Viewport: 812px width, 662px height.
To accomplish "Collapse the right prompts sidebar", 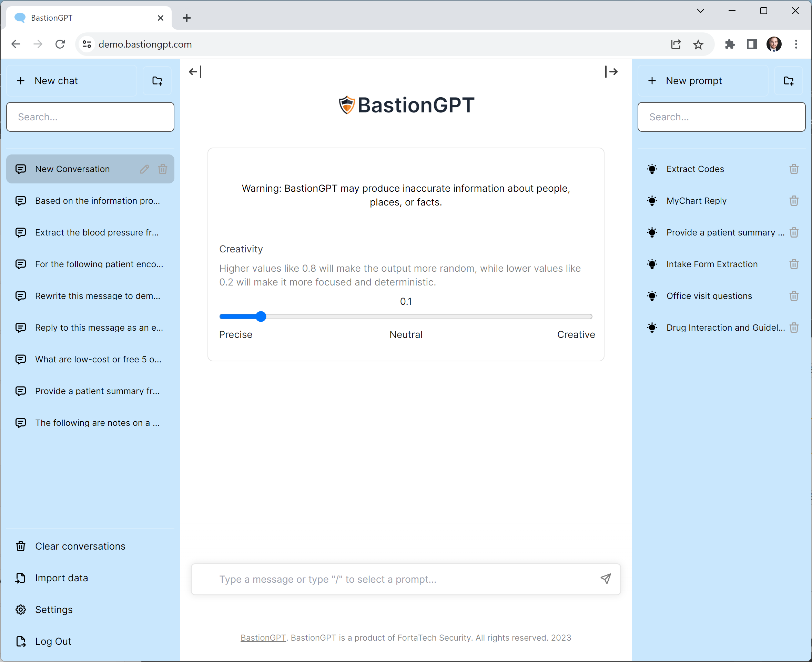I will pyautogui.click(x=611, y=72).
